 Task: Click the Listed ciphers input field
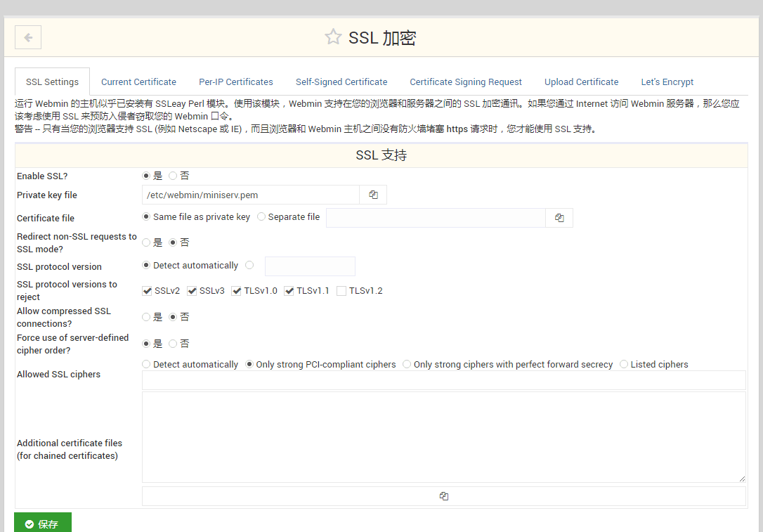pyautogui.click(x=444, y=380)
